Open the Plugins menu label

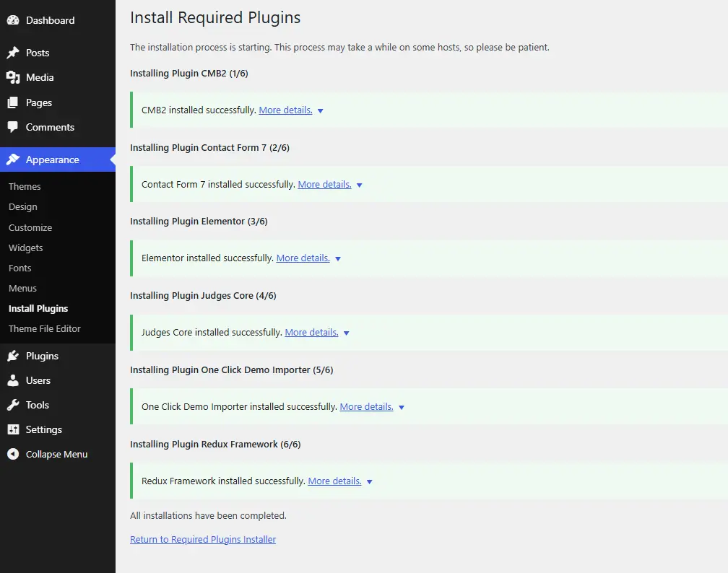(42, 356)
